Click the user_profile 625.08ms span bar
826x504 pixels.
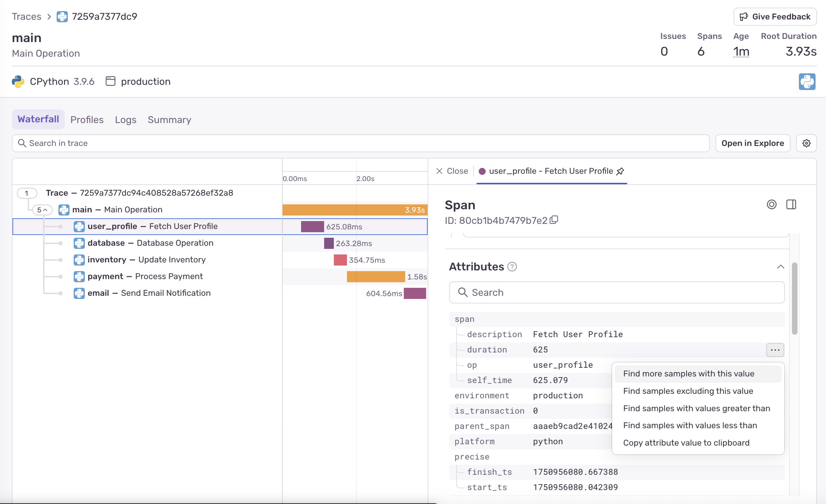click(313, 227)
